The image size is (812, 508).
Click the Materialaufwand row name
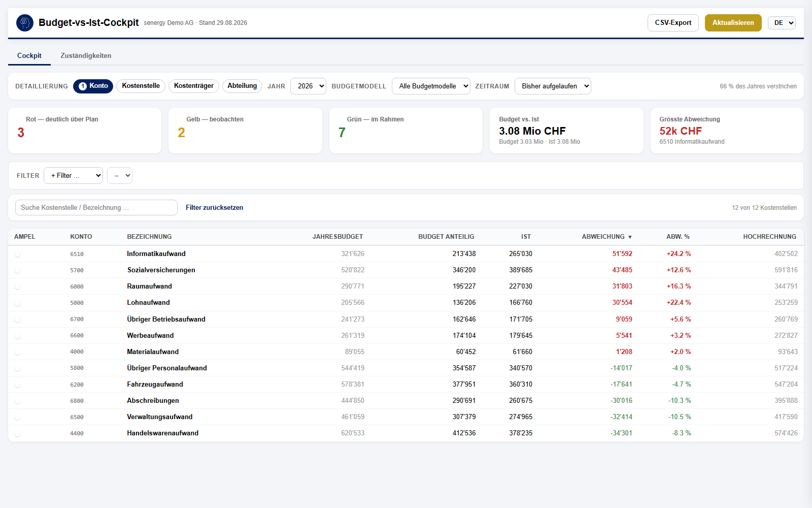pos(153,352)
